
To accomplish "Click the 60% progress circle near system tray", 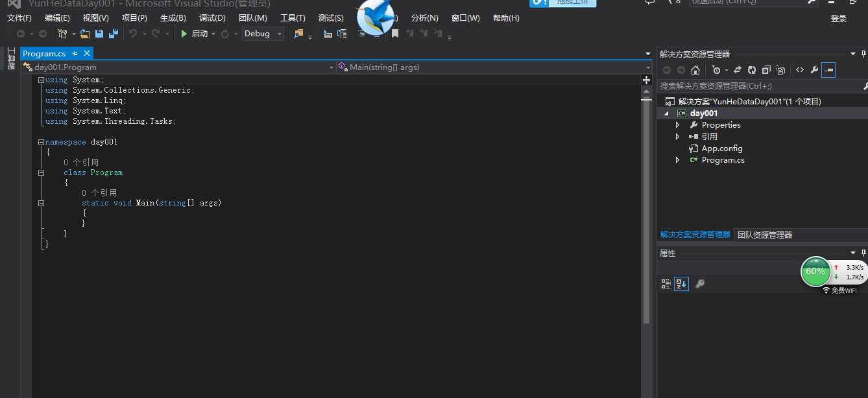I will click(815, 272).
